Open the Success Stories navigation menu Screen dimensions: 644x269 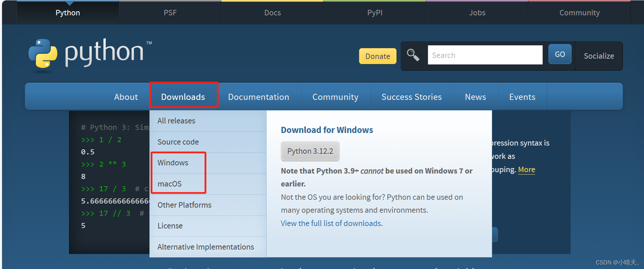pyautogui.click(x=412, y=97)
